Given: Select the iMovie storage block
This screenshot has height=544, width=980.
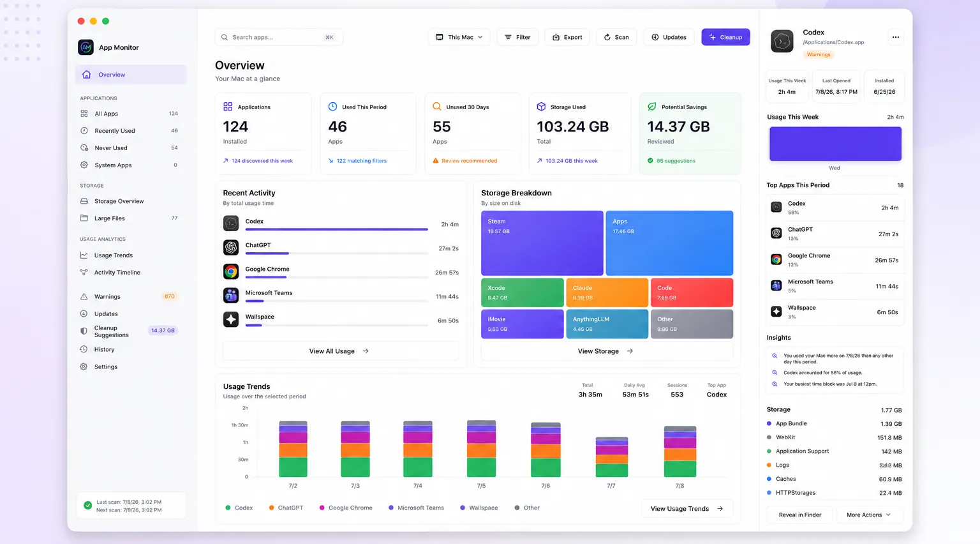Looking at the screenshot, I should pyautogui.click(x=522, y=324).
